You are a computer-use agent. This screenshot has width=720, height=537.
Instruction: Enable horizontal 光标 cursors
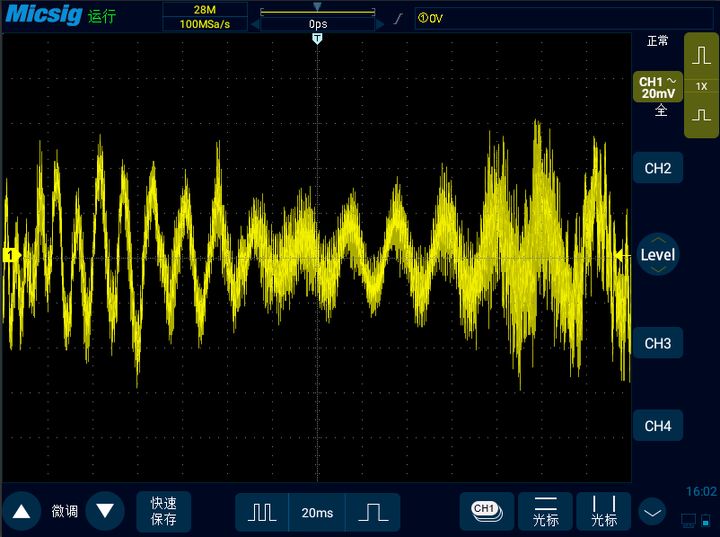coord(545,511)
